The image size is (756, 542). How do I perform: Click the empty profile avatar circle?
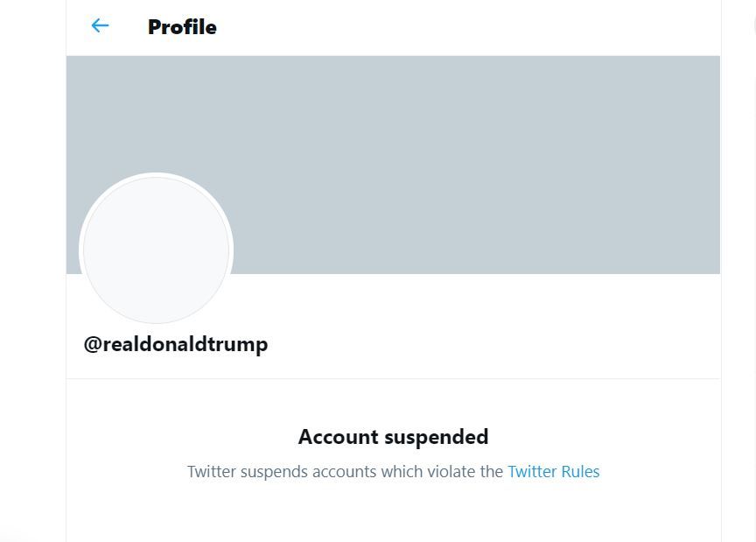click(x=157, y=250)
